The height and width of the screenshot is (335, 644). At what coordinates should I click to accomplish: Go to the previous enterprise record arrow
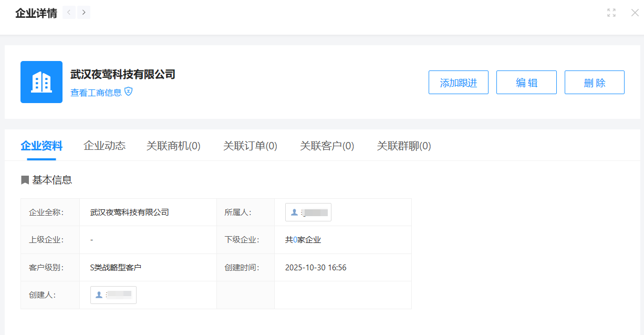point(69,13)
